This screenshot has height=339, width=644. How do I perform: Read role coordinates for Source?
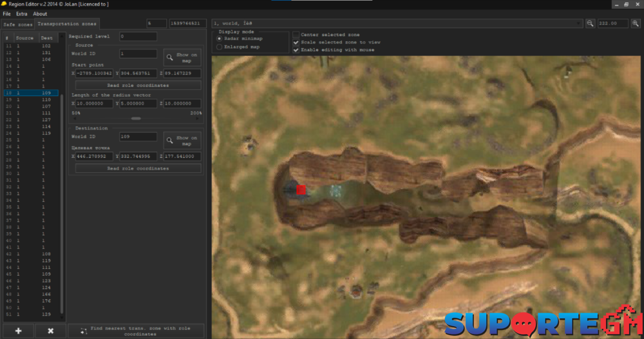point(138,85)
